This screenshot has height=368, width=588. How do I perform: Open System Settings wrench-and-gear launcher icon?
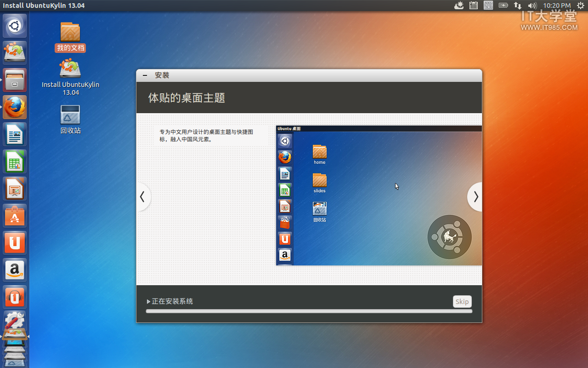[15, 321]
